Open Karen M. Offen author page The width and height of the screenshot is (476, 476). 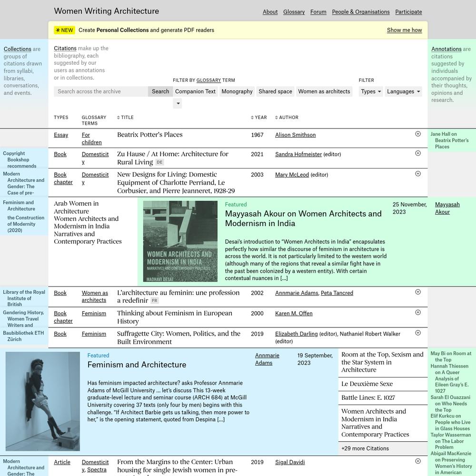pos(294,313)
